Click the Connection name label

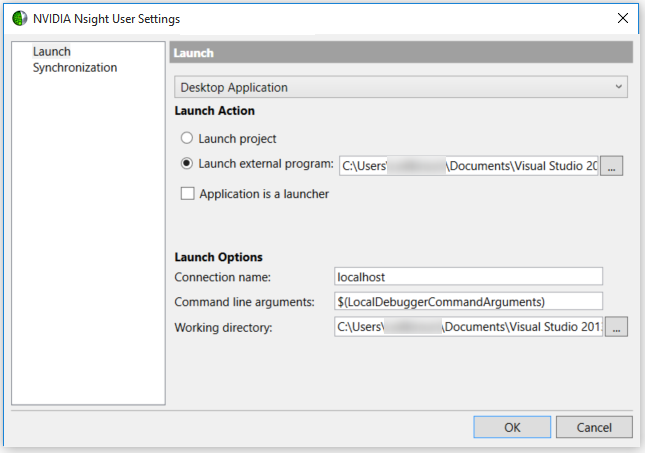(223, 277)
